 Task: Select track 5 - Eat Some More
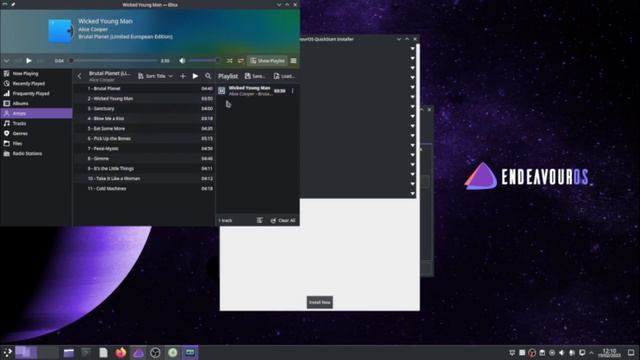tap(144, 129)
